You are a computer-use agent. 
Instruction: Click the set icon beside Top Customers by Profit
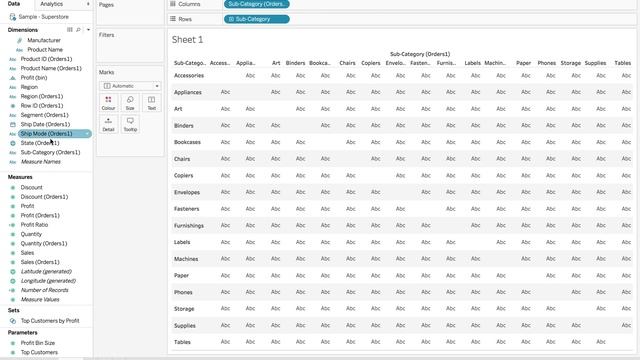(13, 321)
